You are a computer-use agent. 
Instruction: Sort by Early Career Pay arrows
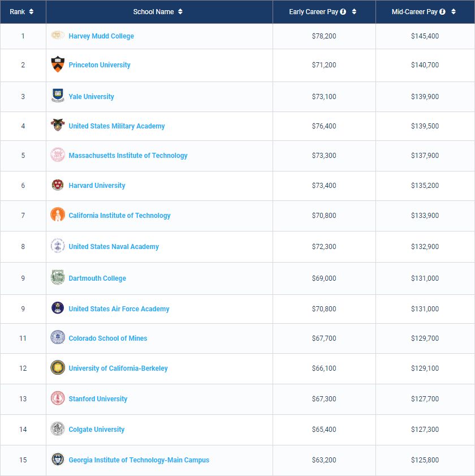(x=354, y=11)
